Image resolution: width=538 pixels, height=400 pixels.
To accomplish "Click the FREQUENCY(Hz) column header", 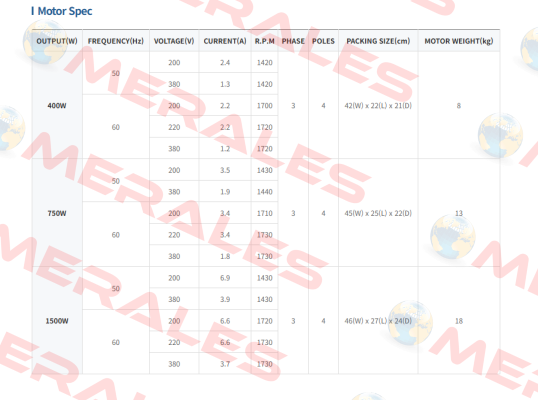I will point(116,41).
